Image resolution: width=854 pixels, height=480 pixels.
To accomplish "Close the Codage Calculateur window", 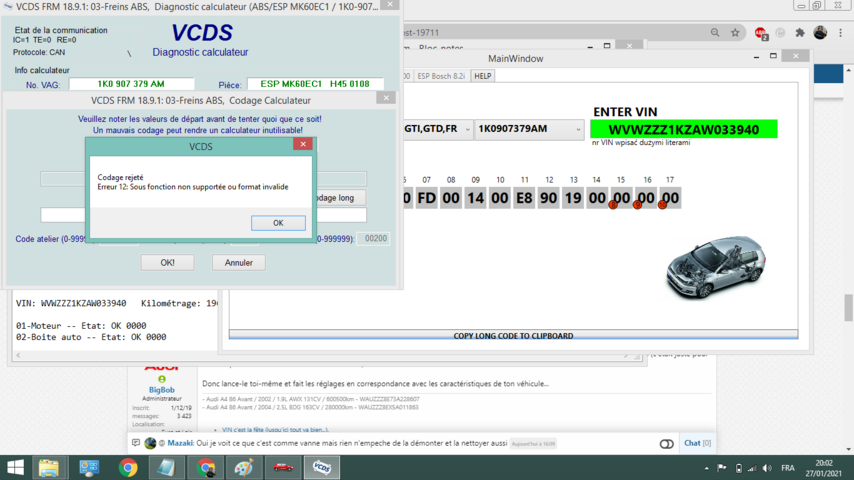I will (386, 98).
